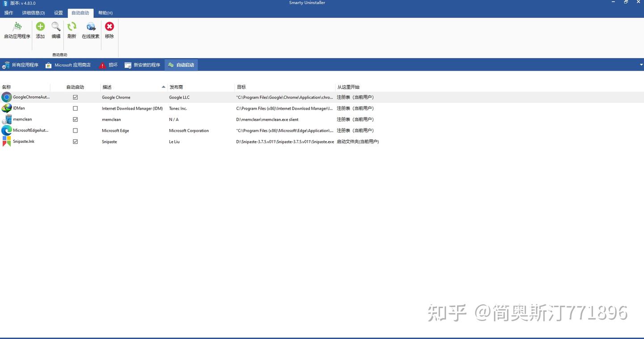Open the 帮助(H) menu

point(106,13)
